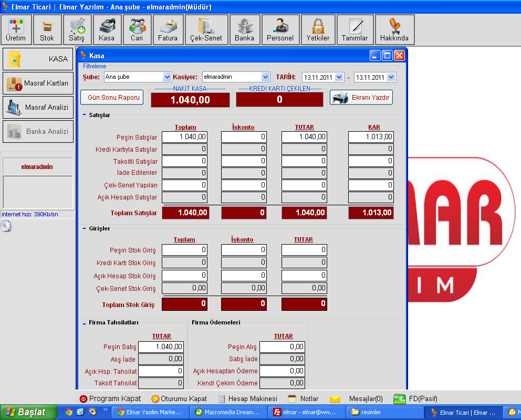This screenshot has width=521, height=420.
Task: Click the KAR column header
Action: coord(374,127)
